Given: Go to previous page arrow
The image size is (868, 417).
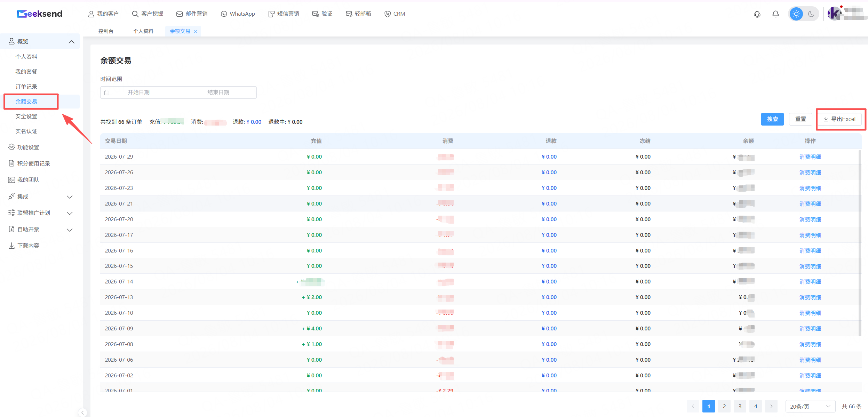Looking at the screenshot, I should tap(693, 406).
